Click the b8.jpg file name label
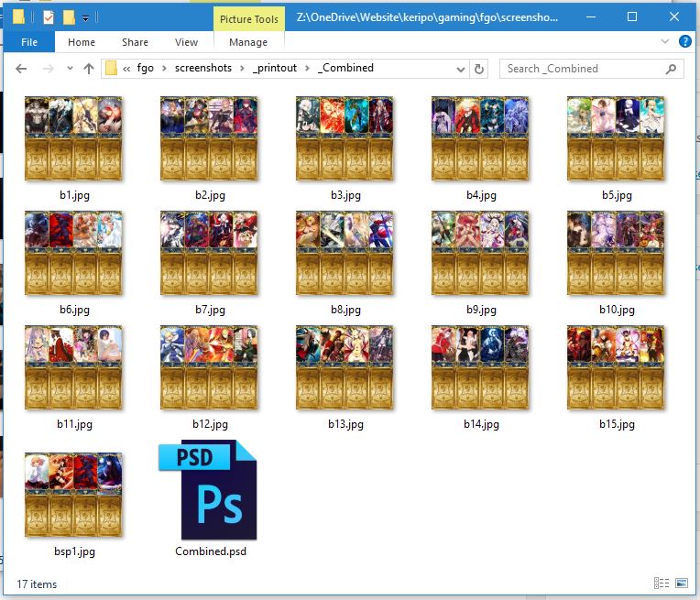 (x=345, y=310)
